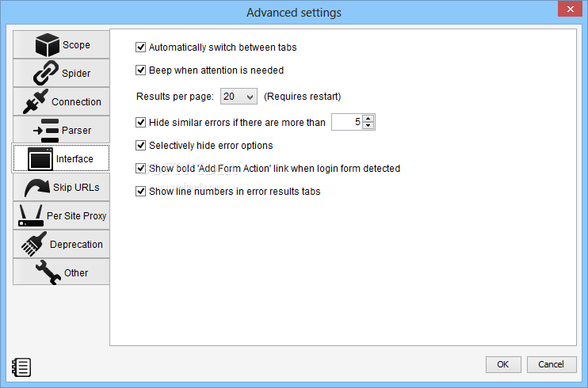Select the Parser indent icon
588x388 pixels.
point(46,130)
